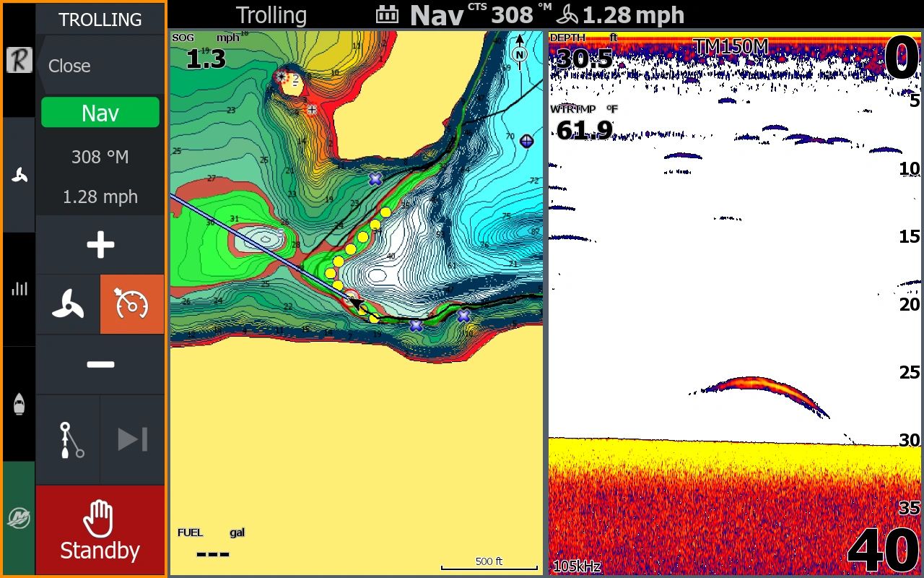Click the North indicator on chart

pyautogui.click(x=519, y=53)
